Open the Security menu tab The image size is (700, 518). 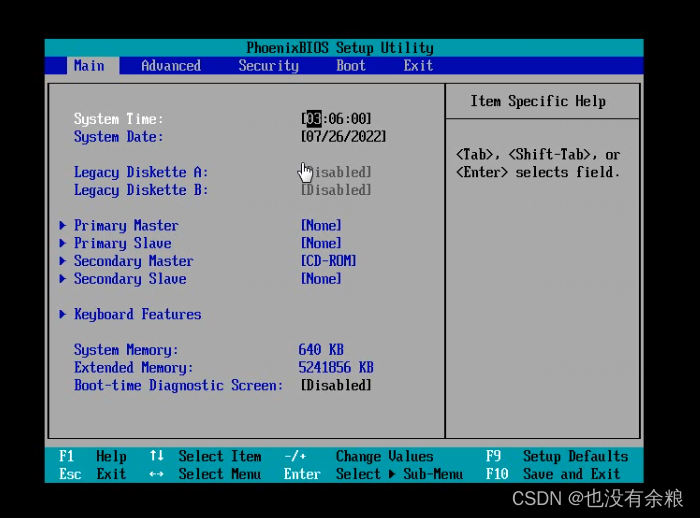coord(268,66)
